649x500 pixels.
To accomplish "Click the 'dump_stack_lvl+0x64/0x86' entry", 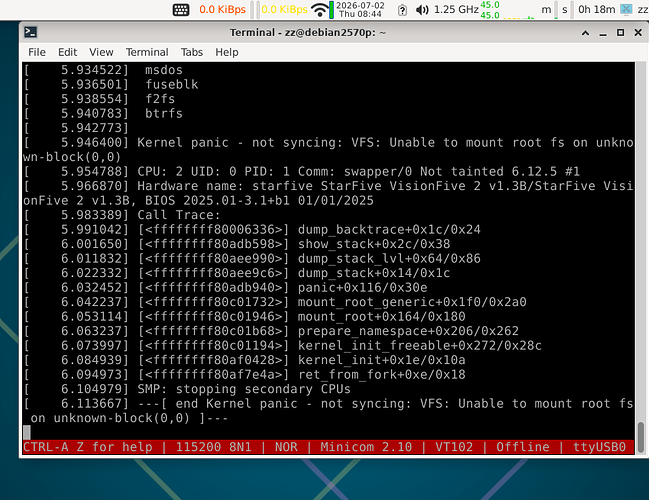I will pos(389,259).
